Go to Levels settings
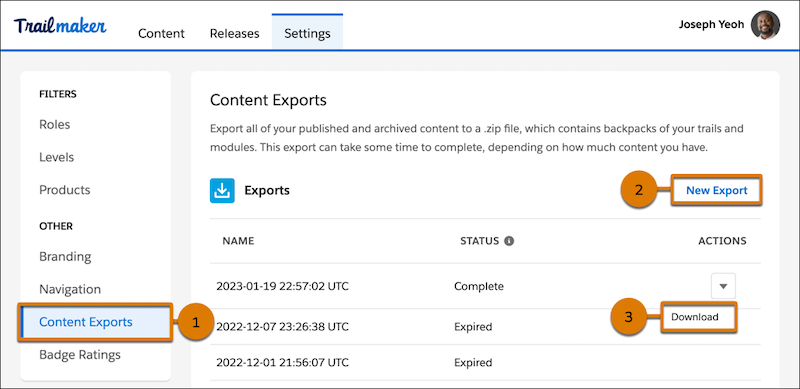Viewport: 800px width, 389px height. (57, 157)
